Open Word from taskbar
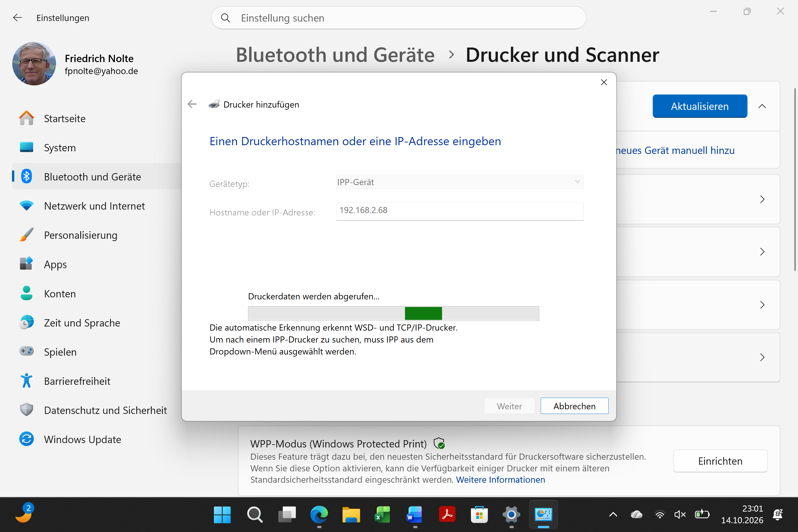 [415, 515]
